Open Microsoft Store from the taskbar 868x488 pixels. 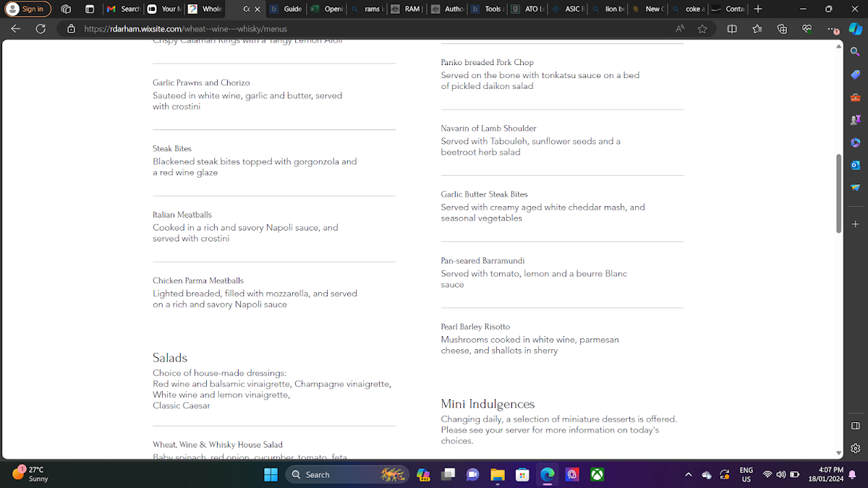522,474
